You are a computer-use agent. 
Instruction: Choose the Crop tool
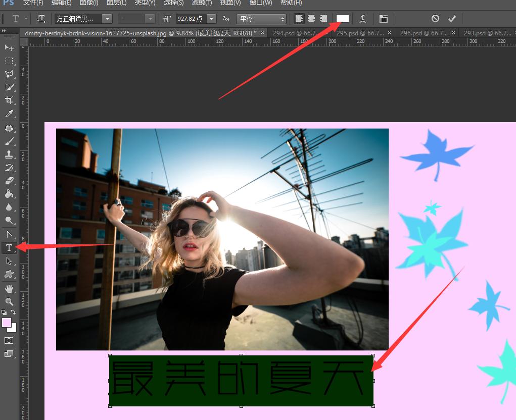(x=9, y=100)
